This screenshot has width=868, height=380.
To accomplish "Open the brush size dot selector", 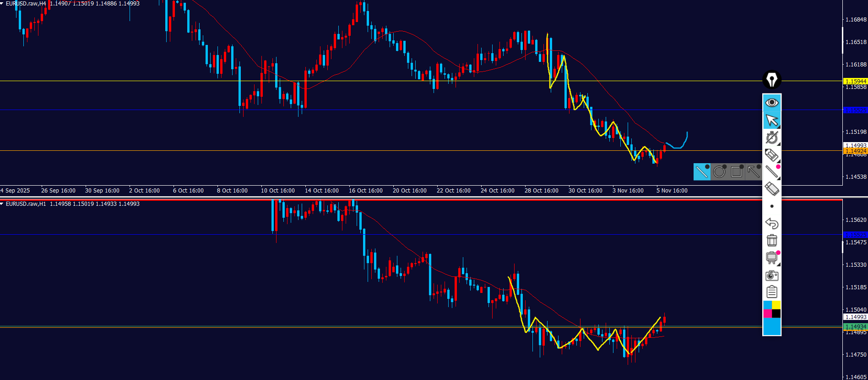I will click(772, 206).
